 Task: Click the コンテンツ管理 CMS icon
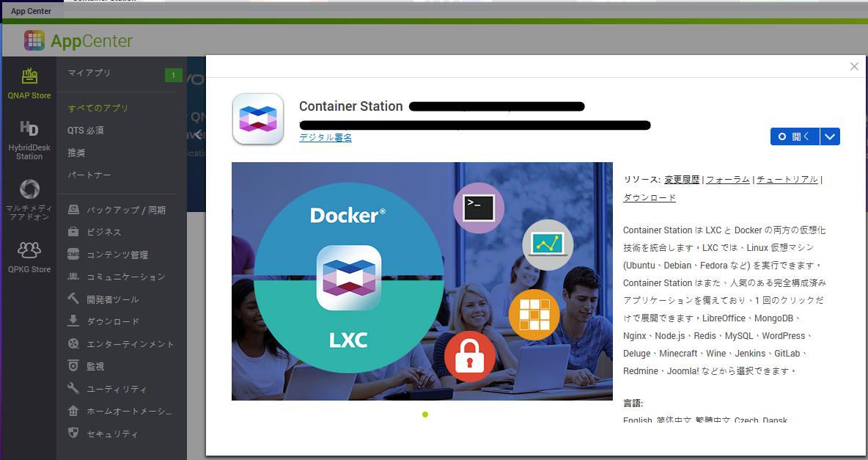tap(73, 254)
